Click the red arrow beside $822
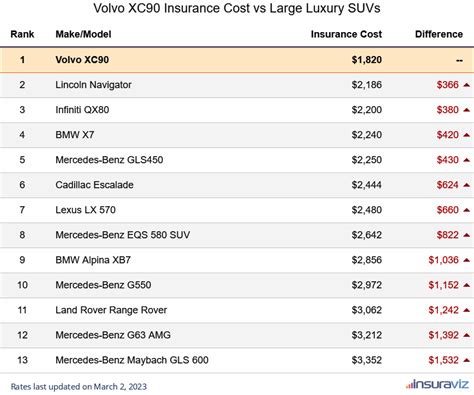The height and width of the screenshot is (395, 474). point(466,235)
